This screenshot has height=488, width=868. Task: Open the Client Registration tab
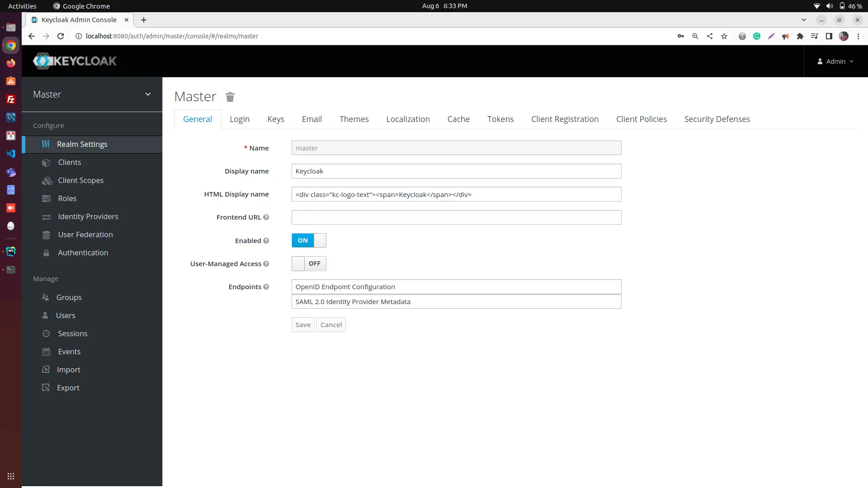point(565,119)
